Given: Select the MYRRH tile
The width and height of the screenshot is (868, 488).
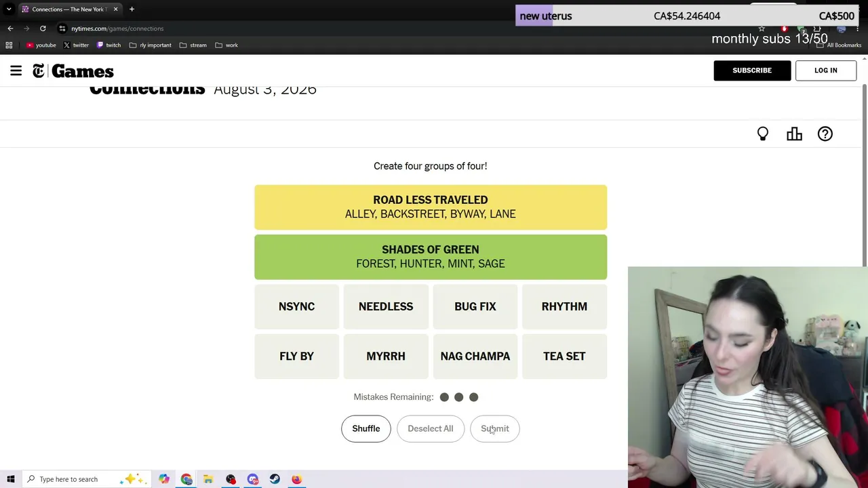Looking at the screenshot, I should click(386, 356).
